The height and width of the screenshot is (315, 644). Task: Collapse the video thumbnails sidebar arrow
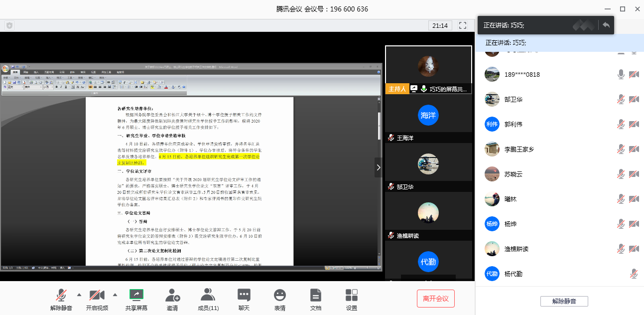click(379, 168)
